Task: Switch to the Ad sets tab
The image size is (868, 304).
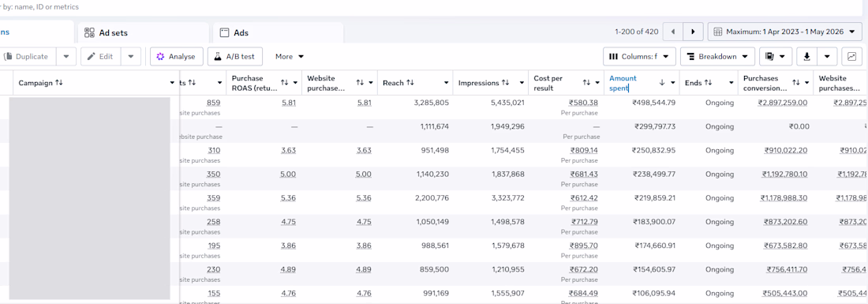Action: 144,32
